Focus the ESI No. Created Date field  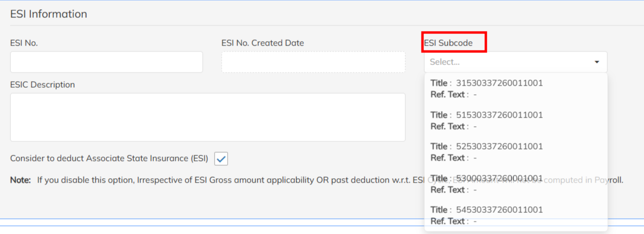pos(313,62)
